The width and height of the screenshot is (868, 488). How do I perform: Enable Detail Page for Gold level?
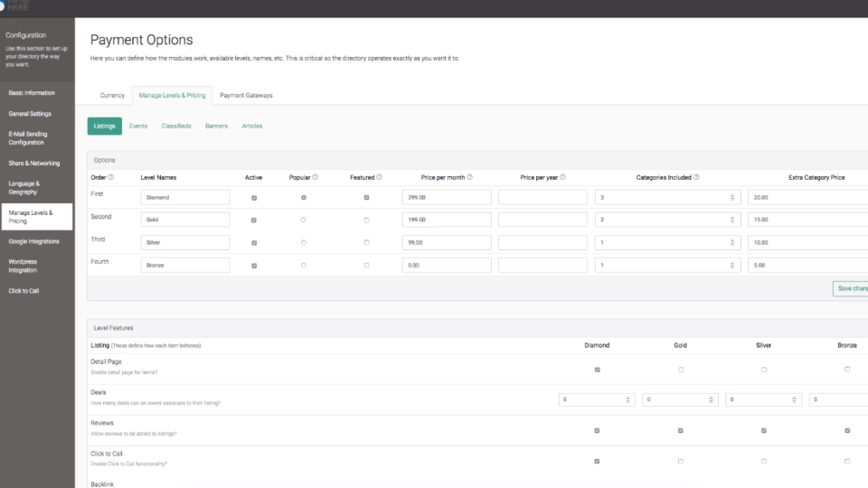click(681, 370)
